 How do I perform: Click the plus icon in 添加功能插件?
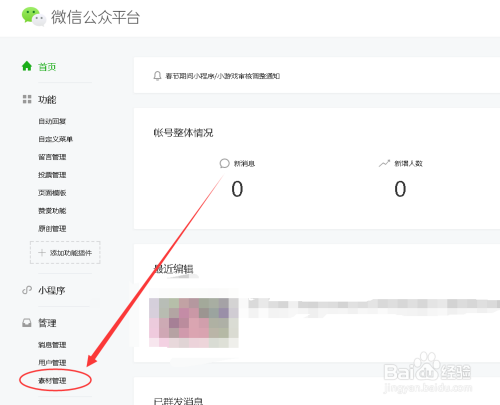click(42, 253)
